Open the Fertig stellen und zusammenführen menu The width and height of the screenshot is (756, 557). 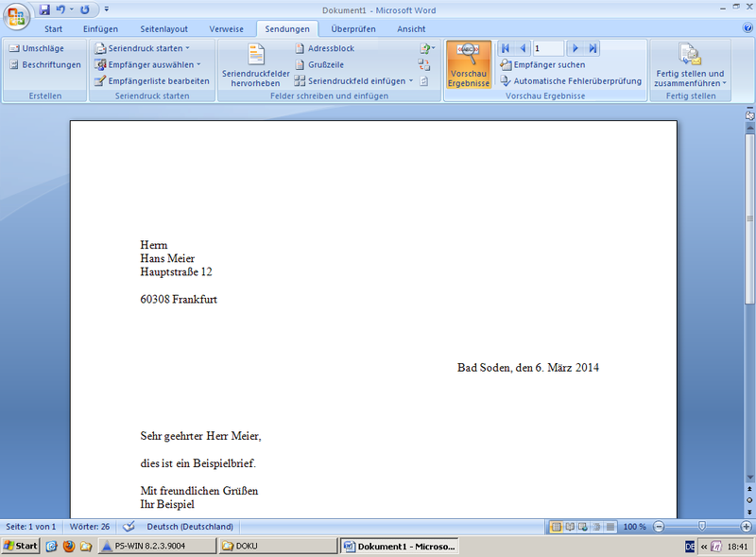690,64
